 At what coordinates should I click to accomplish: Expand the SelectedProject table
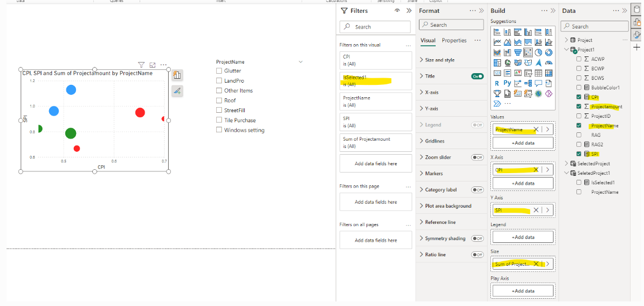pyautogui.click(x=566, y=164)
